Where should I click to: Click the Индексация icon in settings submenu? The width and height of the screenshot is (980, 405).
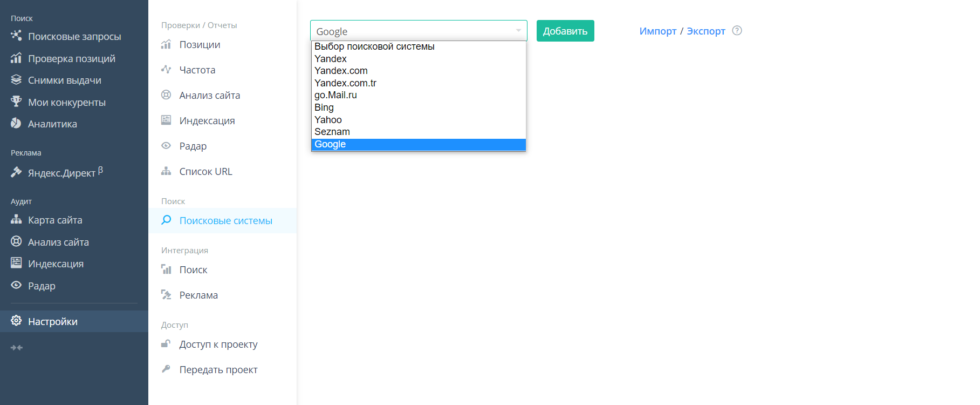click(x=166, y=120)
